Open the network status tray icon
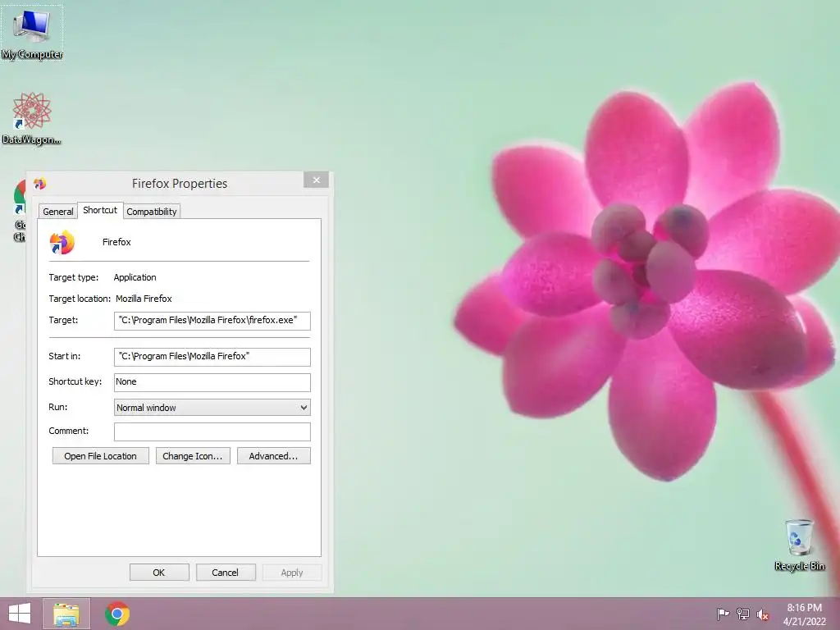 pos(743,614)
